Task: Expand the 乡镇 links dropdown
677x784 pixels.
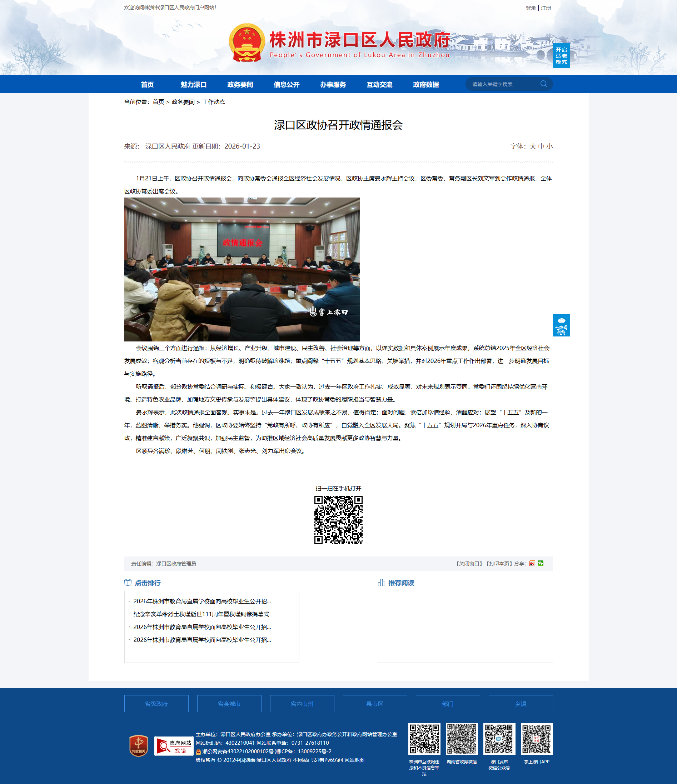Action: point(520,704)
